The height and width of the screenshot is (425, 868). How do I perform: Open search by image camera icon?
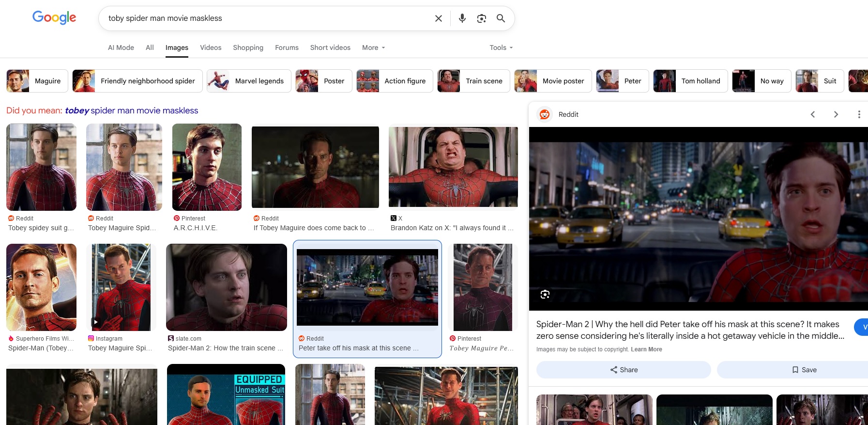482,18
